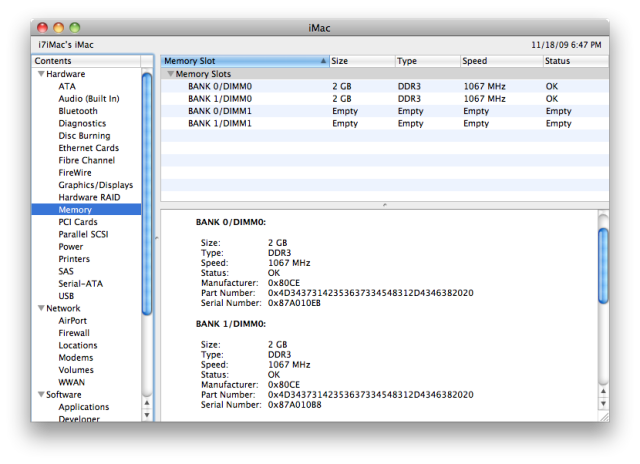This screenshot has width=640, height=464.
Task: Select Serial-ATA in the sidebar
Action: pos(80,284)
